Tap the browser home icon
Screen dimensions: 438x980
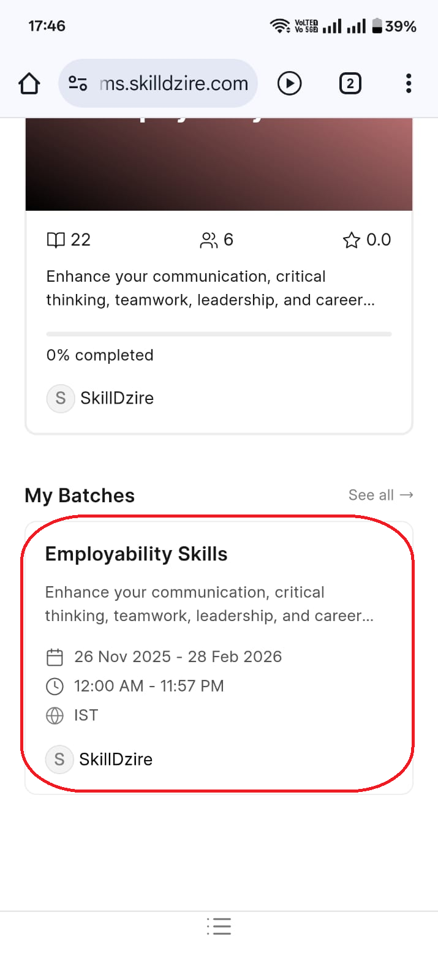(x=29, y=83)
